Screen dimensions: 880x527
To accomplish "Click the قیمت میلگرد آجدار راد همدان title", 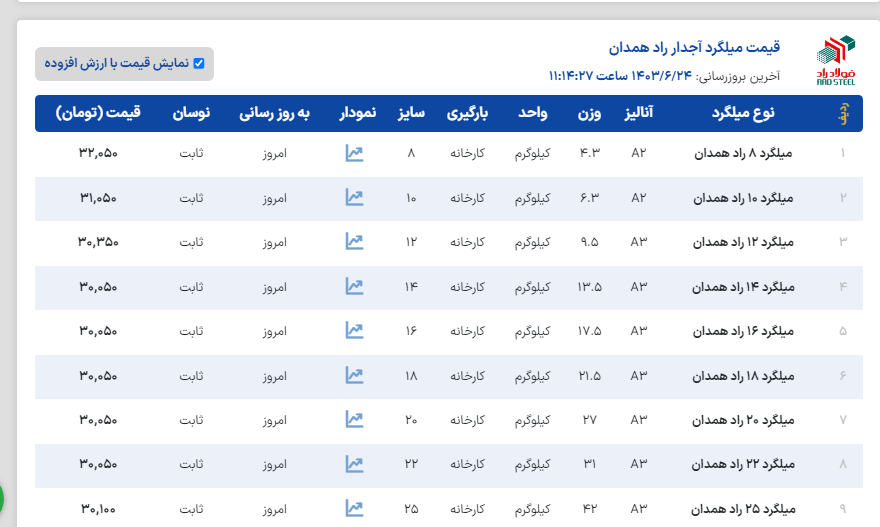I will (694, 47).
